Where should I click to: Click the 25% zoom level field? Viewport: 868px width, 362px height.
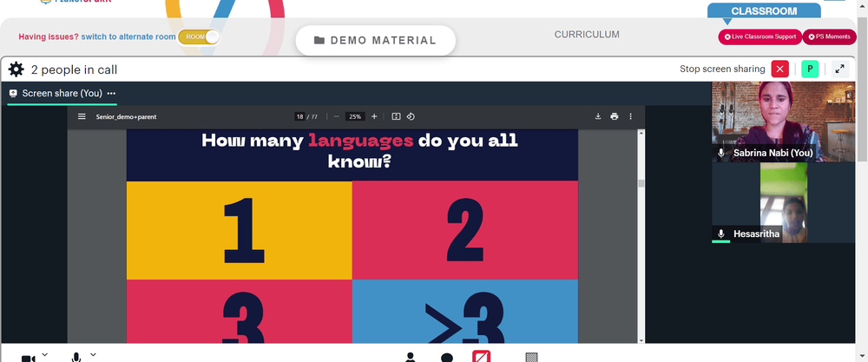point(354,116)
